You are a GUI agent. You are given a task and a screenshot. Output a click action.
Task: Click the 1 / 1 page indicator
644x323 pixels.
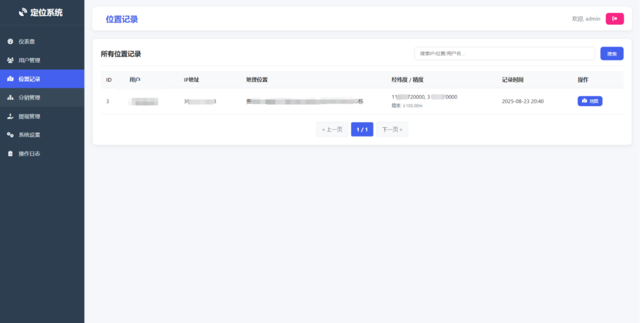[362, 129]
